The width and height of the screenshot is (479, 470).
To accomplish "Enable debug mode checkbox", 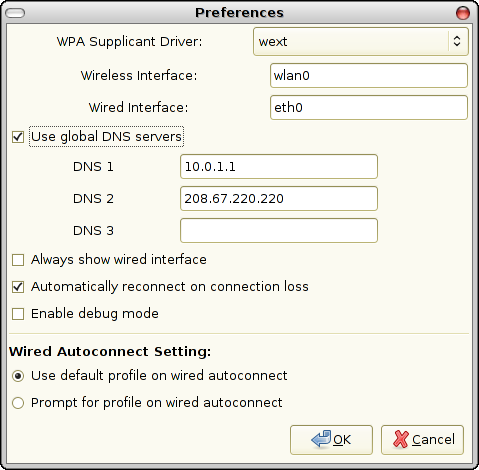I will click(18, 314).
